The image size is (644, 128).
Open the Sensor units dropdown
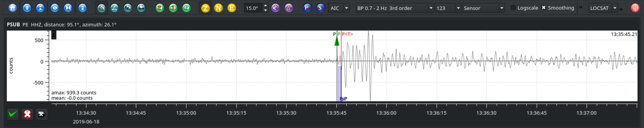[483, 8]
